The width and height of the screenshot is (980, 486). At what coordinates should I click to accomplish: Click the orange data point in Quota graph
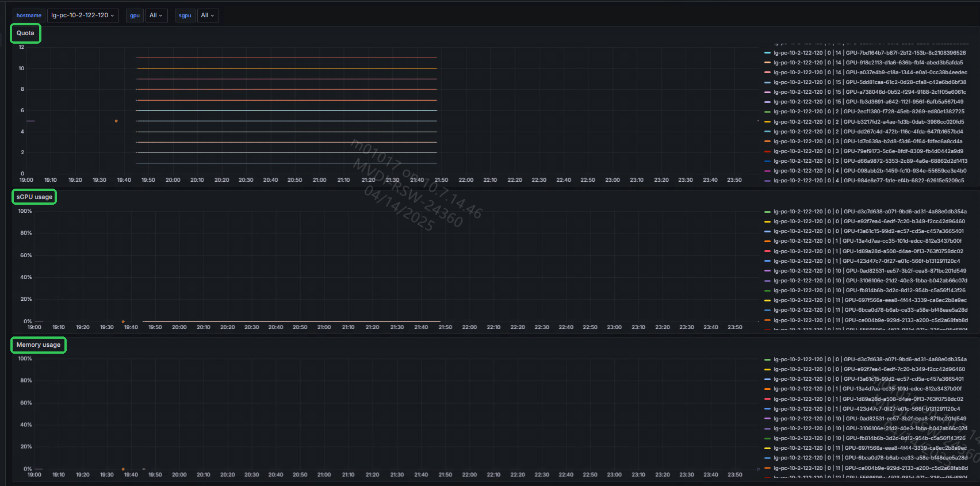click(x=116, y=121)
